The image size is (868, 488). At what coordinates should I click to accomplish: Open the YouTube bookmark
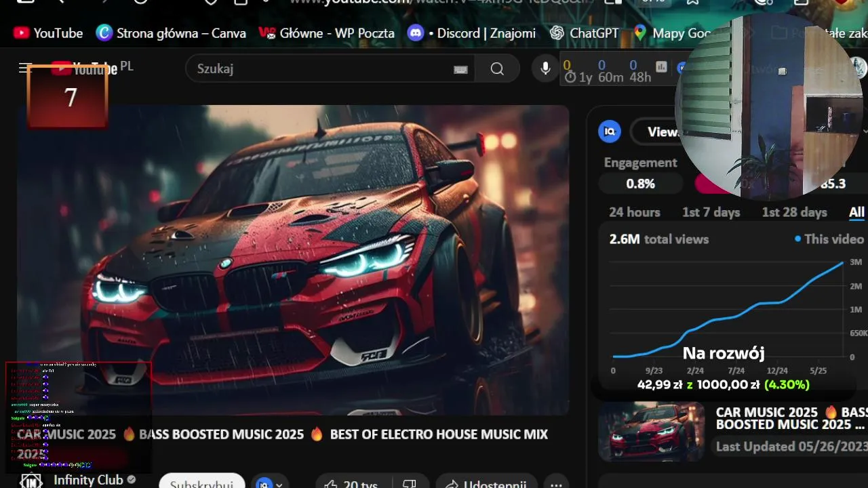(47, 33)
